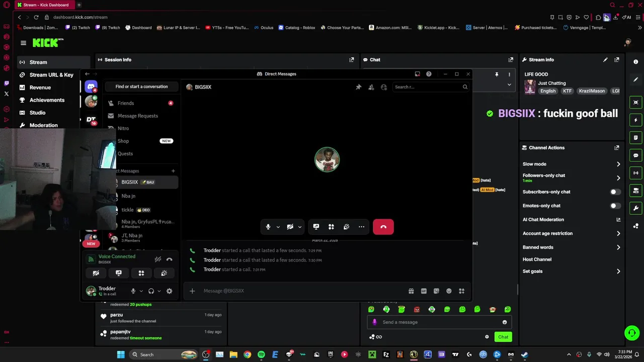Screen dimensions: 644x362
Task: Mute mic beside Trodder username
Action: tap(133, 291)
